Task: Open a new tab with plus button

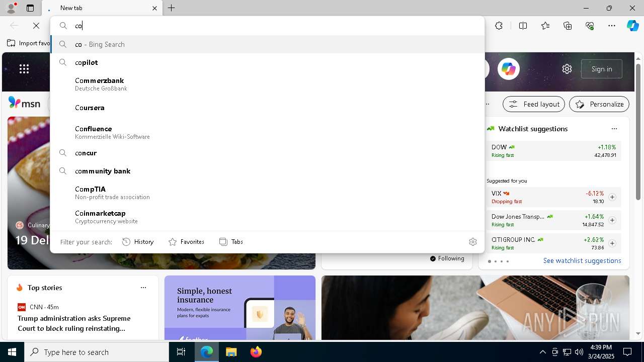Action: click(172, 8)
